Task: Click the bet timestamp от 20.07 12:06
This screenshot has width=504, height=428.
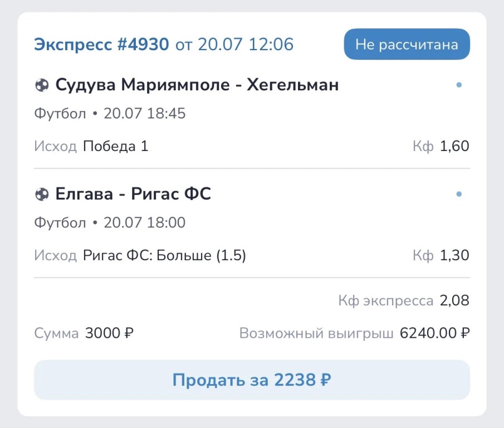Action: [234, 44]
